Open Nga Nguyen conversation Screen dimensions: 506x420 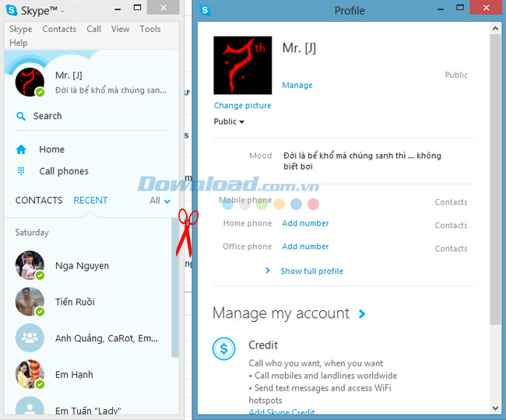(x=82, y=266)
